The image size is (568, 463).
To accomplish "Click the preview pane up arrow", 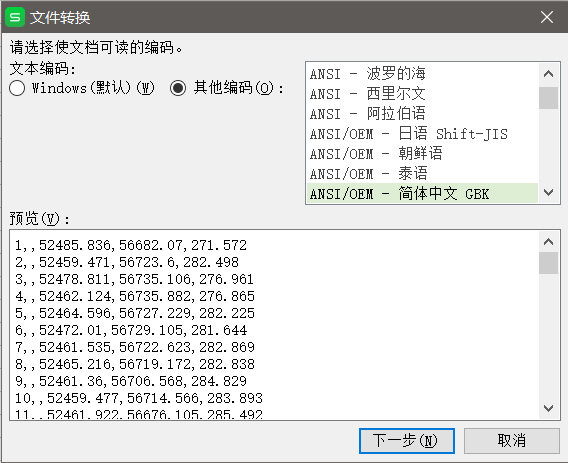I will (x=548, y=242).
